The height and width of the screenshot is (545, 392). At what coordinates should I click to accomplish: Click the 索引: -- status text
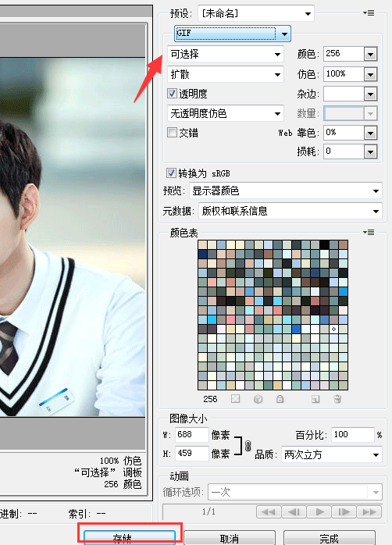point(87,513)
